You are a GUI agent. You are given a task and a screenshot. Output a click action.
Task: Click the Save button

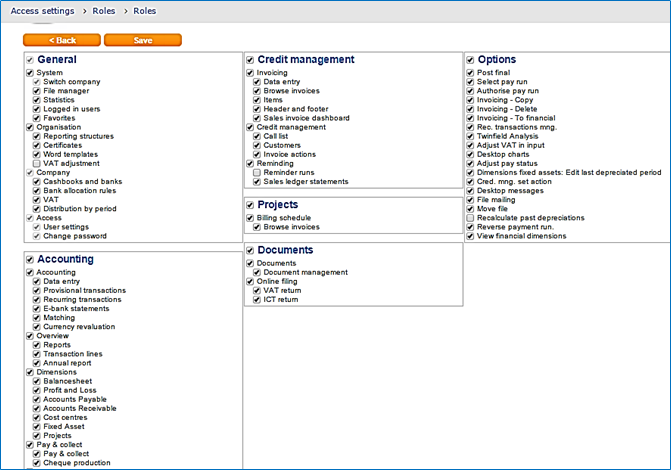coord(143,40)
